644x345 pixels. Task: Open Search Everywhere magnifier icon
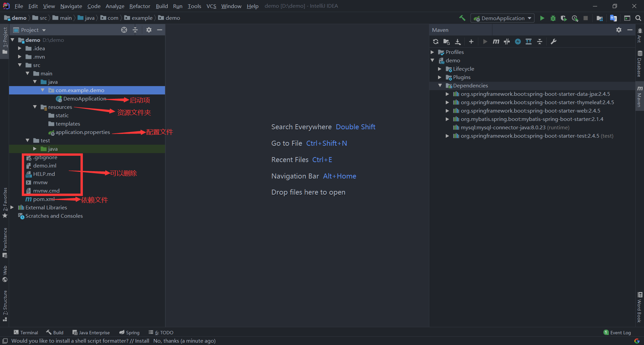(638, 18)
